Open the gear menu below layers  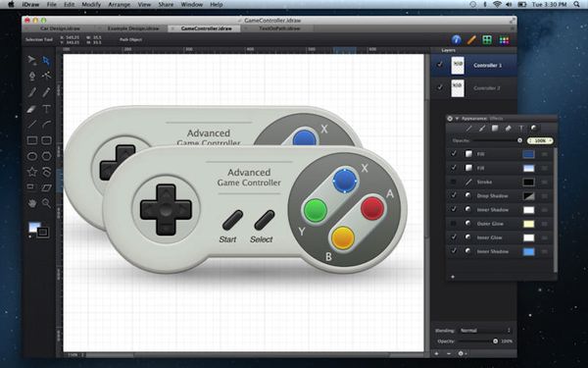tap(462, 353)
